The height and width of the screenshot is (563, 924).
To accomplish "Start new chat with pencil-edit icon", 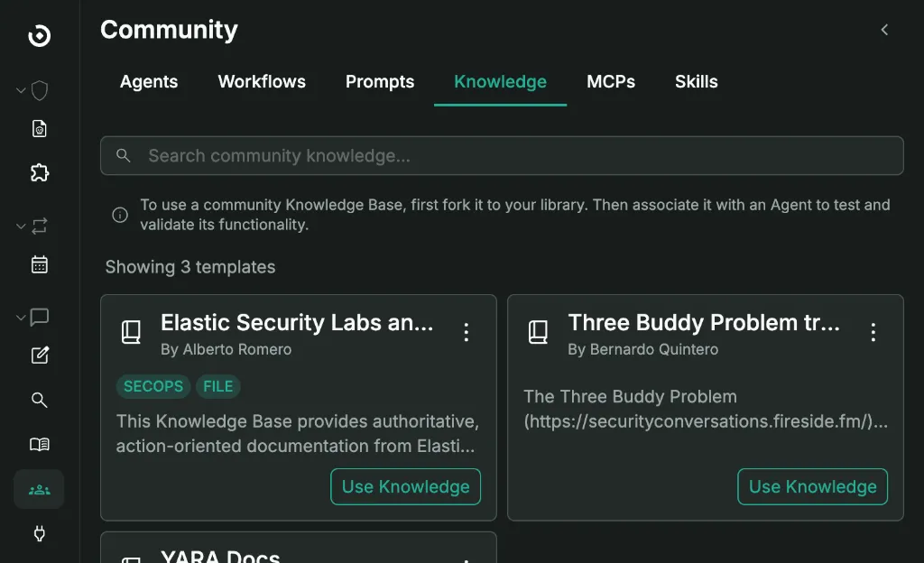I will click(40, 355).
